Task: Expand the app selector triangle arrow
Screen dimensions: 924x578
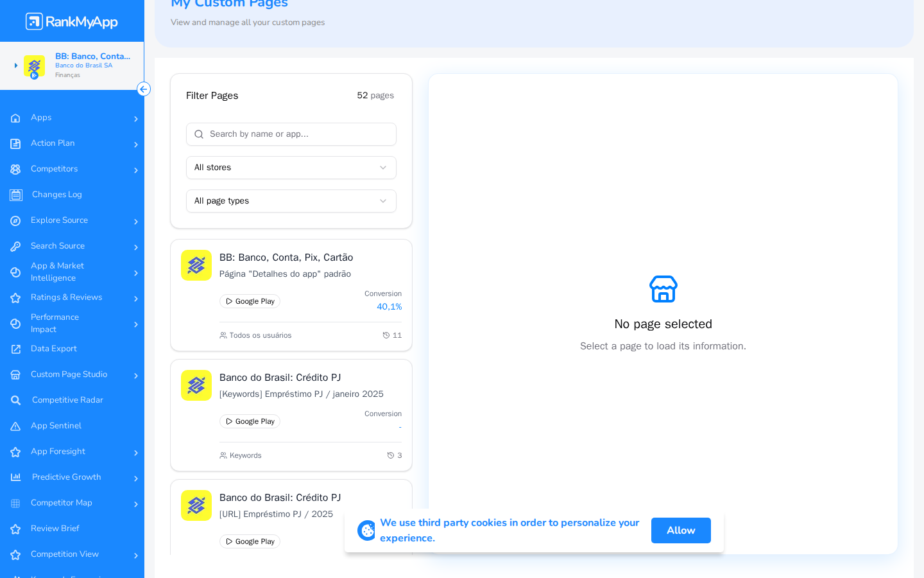Action: point(16,66)
